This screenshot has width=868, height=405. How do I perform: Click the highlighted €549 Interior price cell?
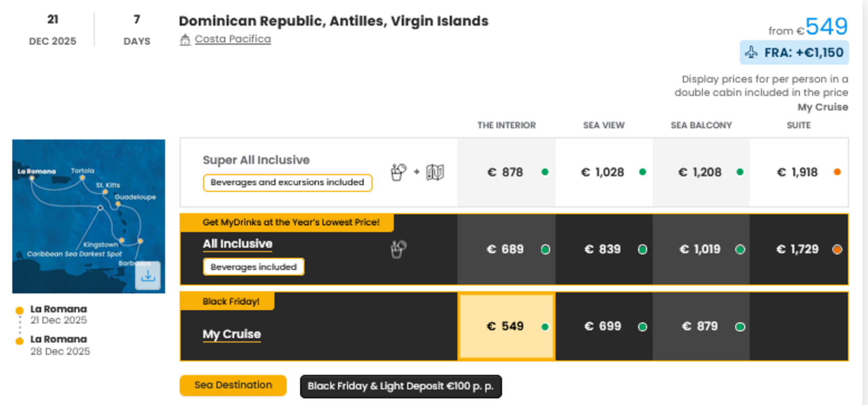(x=506, y=327)
